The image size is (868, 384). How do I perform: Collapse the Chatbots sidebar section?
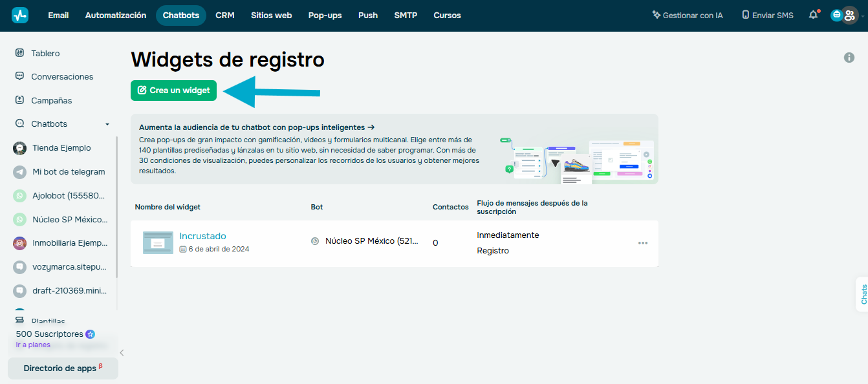107,124
